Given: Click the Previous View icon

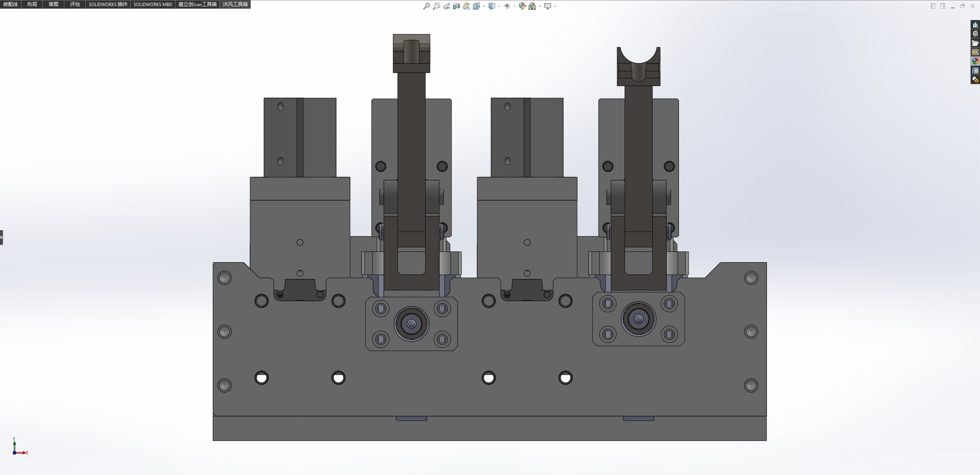Looking at the screenshot, I should pos(447,6).
